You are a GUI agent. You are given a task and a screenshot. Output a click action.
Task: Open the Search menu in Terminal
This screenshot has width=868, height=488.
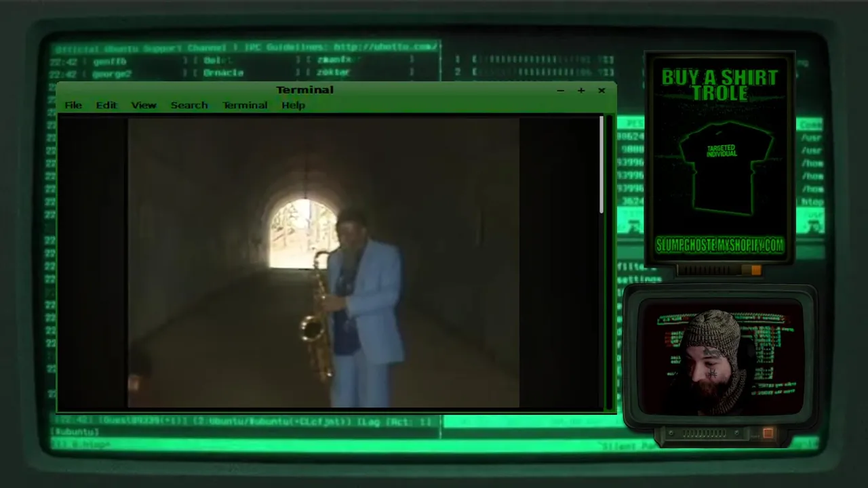(x=189, y=105)
